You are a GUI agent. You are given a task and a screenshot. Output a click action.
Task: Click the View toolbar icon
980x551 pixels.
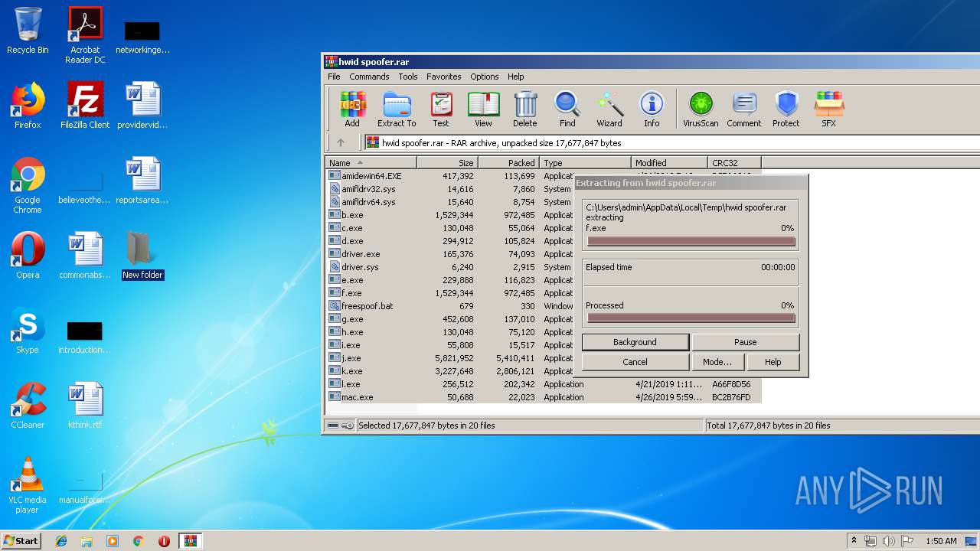click(483, 109)
